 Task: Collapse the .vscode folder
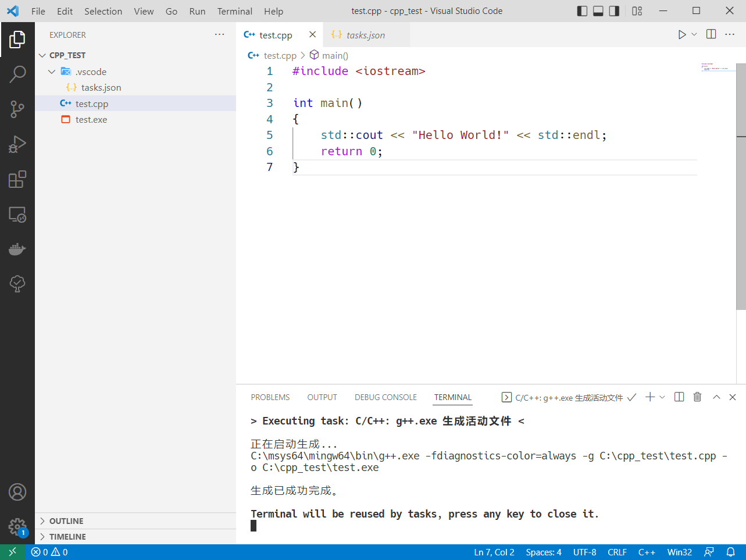(x=52, y=71)
